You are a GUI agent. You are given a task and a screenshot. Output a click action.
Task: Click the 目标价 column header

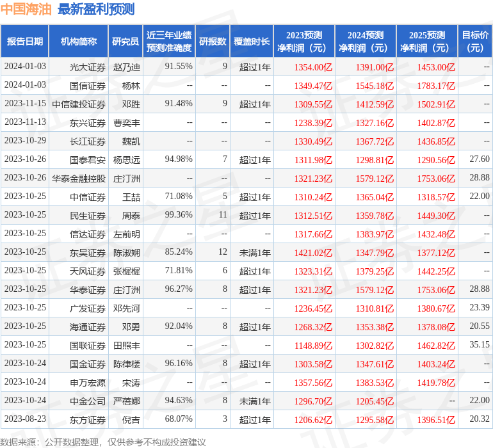(x=475, y=41)
